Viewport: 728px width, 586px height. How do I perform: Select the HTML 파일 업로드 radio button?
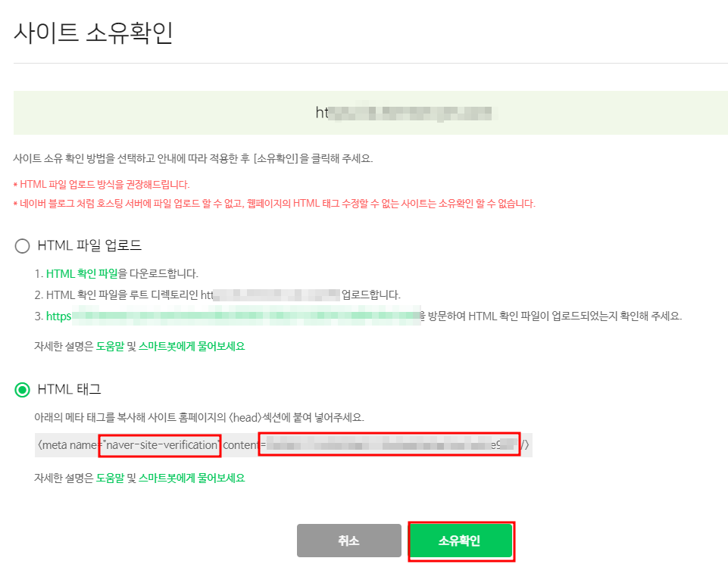(x=22, y=246)
